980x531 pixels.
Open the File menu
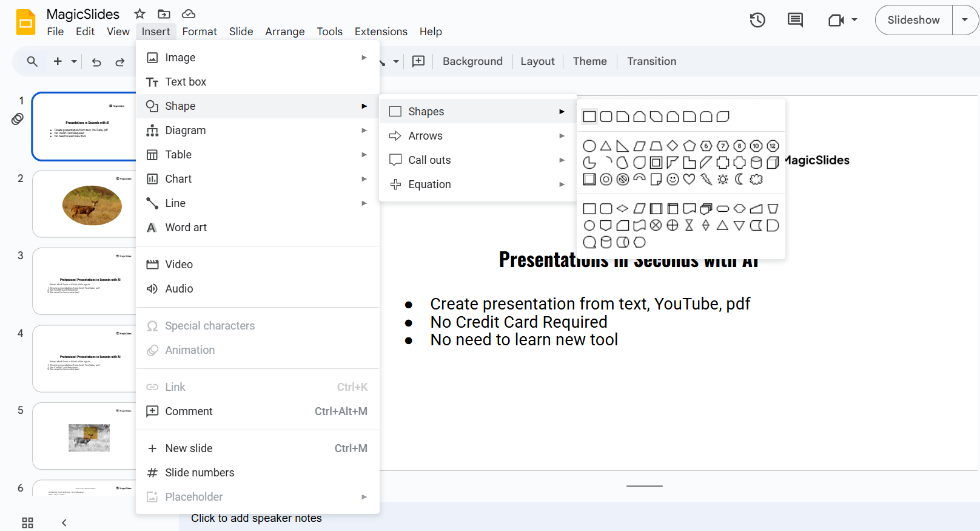(x=55, y=32)
